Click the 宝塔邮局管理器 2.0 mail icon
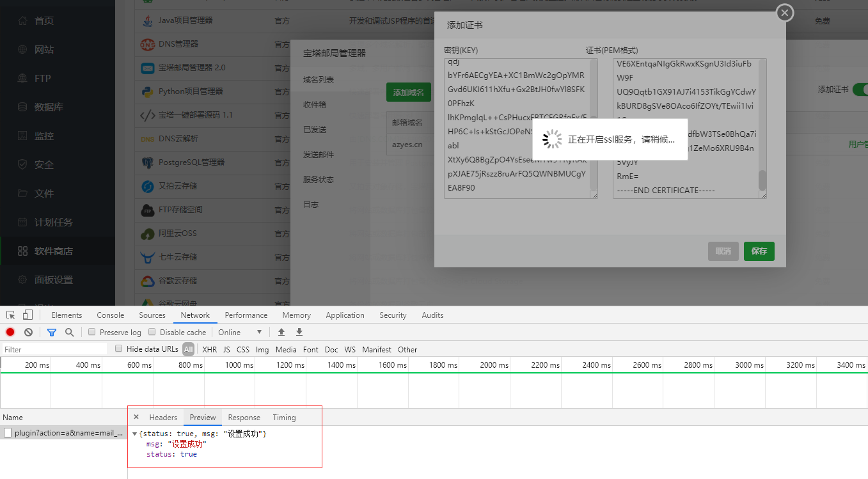The image size is (868, 479). pos(148,68)
